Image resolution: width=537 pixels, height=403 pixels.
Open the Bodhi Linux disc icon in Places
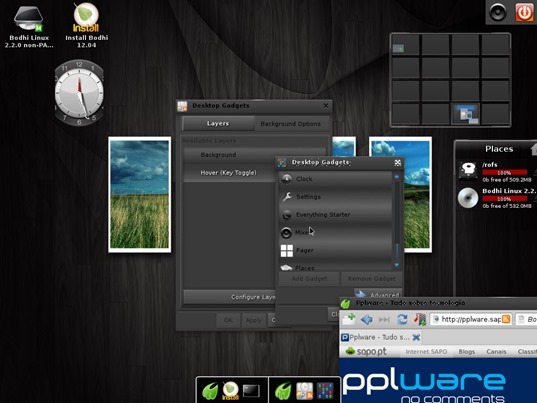[468, 198]
